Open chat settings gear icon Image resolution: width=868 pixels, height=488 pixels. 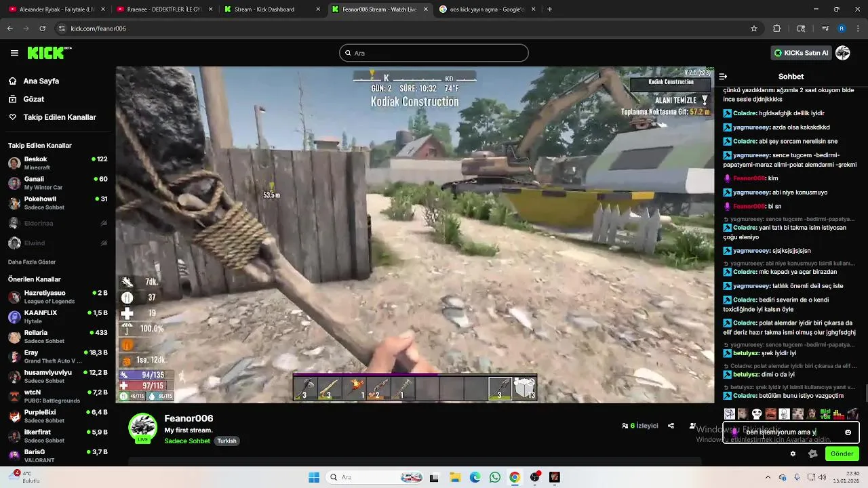pyautogui.click(x=793, y=453)
